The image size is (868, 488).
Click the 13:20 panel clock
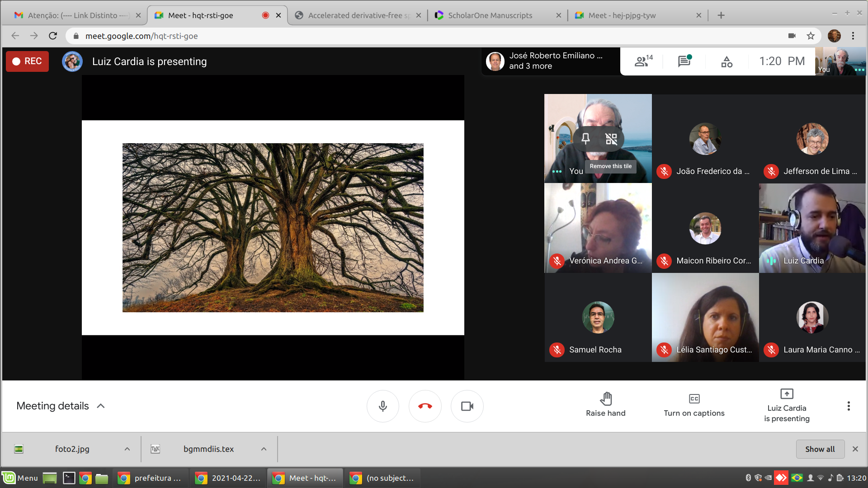pos(856,478)
